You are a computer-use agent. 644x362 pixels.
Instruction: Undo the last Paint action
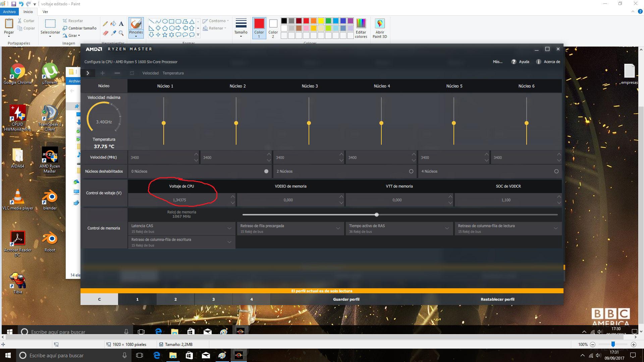coord(21,4)
